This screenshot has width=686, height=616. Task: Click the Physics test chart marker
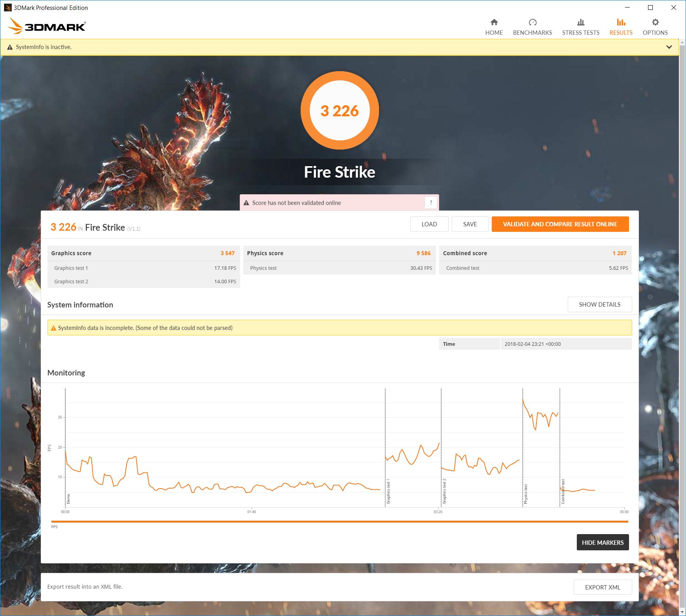[x=526, y=494]
